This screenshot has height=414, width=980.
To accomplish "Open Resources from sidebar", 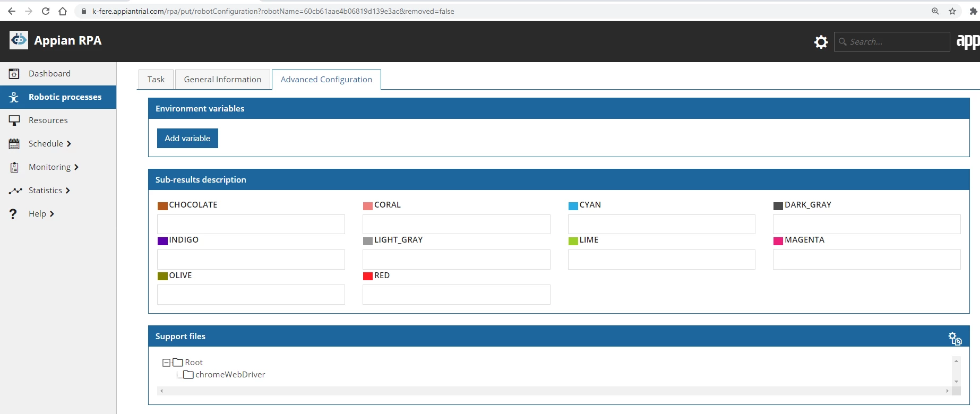I will coord(48,120).
